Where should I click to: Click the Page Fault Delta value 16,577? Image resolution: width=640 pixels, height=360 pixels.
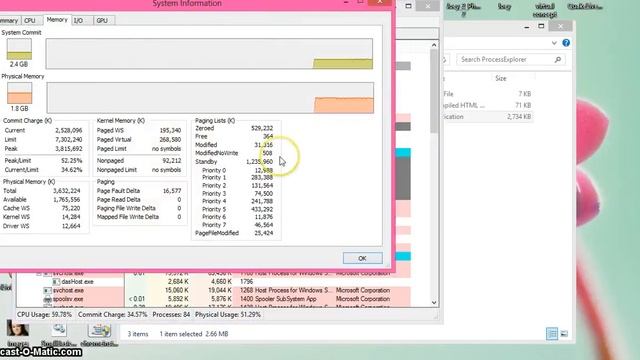coord(172,191)
